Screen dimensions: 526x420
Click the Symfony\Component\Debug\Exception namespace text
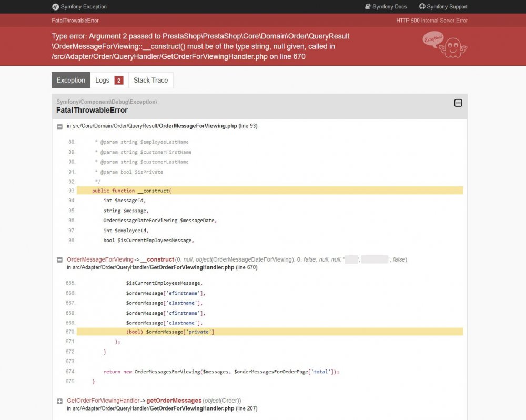(107, 102)
